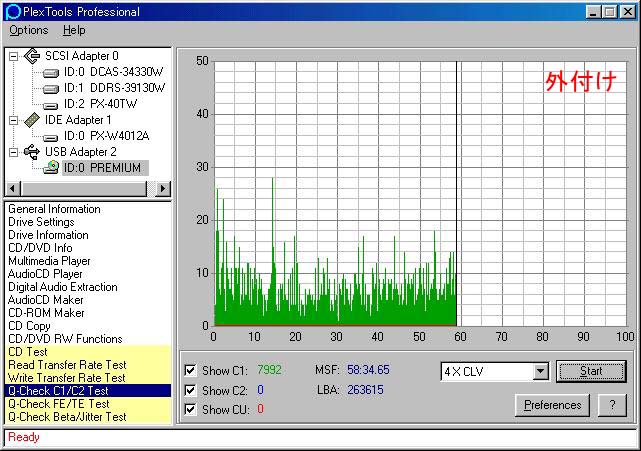The height and width of the screenshot is (451, 641).
Task: Click the Start button
Action: point(591,371)
